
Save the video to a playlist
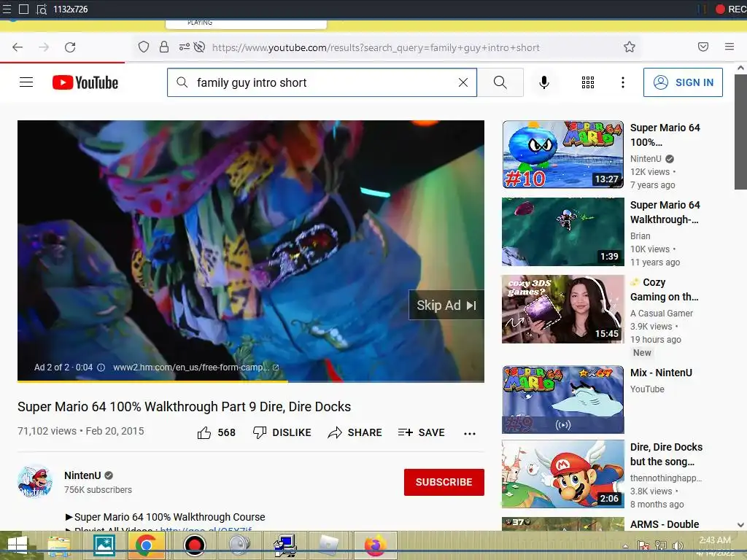click(x=421, y=432)
